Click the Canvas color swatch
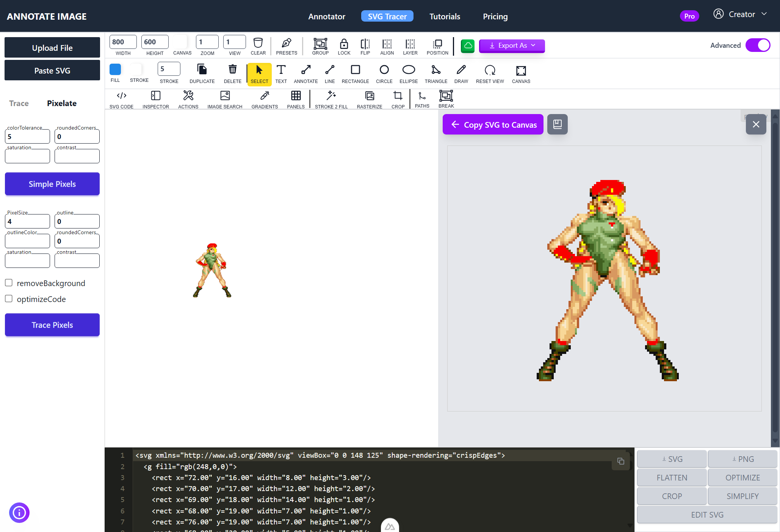780x532 pixels. 180,42
